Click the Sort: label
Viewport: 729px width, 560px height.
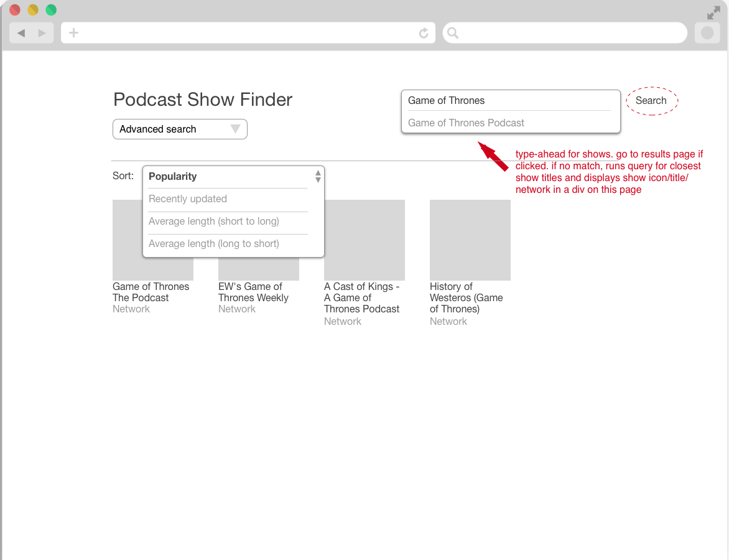coord(123,176)
